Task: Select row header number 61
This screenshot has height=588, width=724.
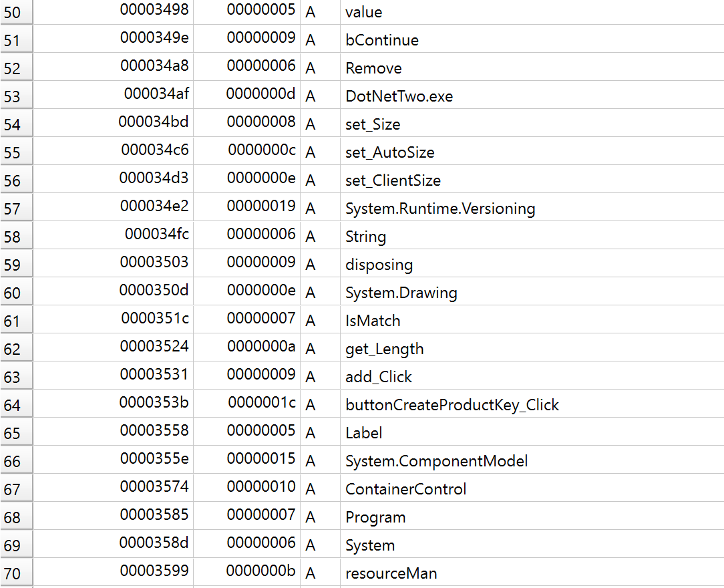Action: point(16,321)
